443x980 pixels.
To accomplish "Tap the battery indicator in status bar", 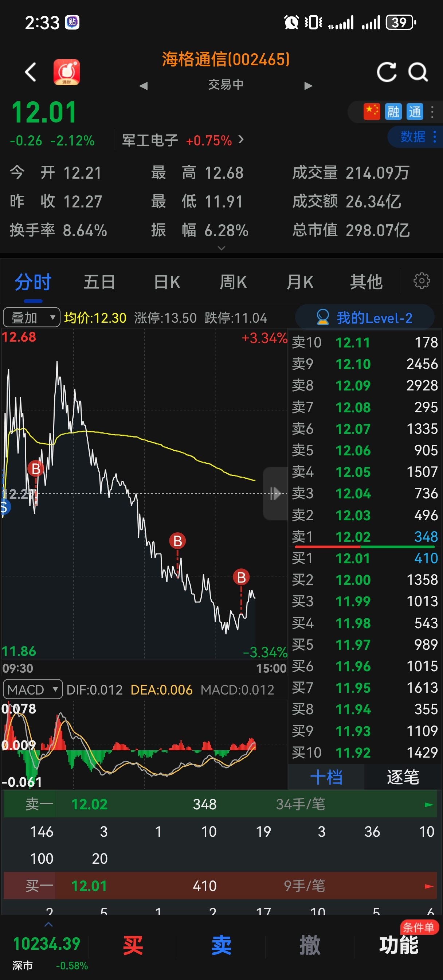I will (x=401, y=23).
